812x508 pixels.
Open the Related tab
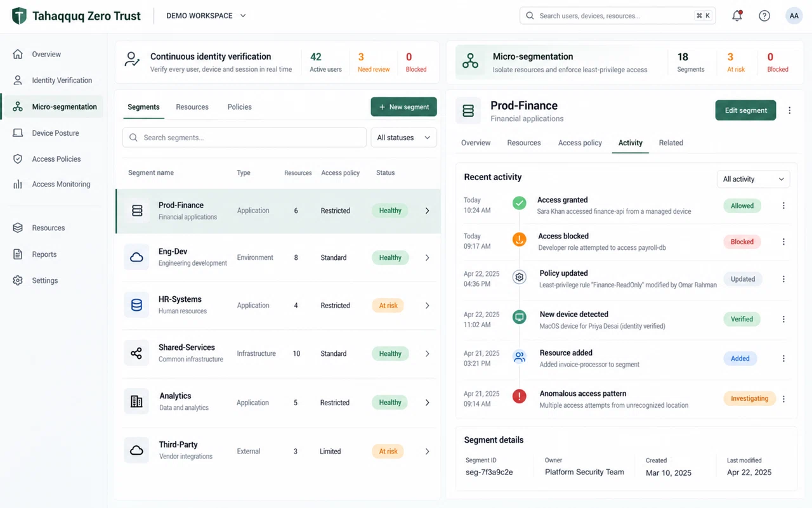[x=671, y=143]
